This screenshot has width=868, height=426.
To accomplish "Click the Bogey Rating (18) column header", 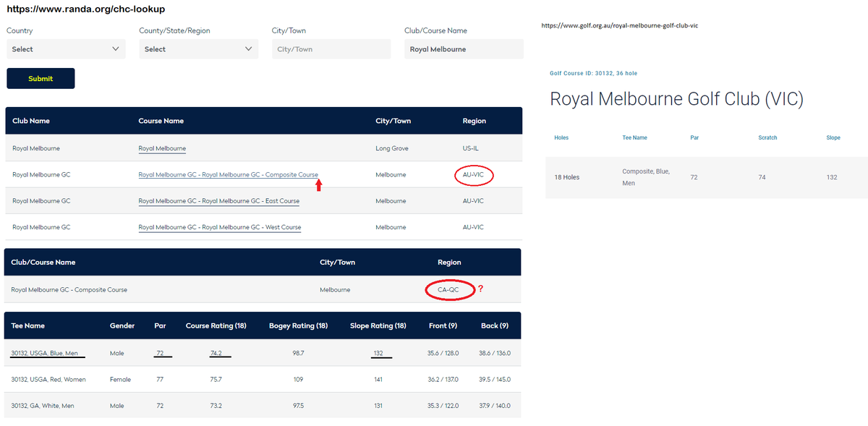I will 299,325.
